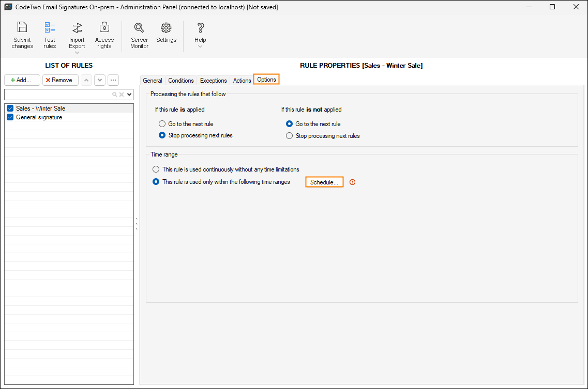Select 'Sales - Winter Sale' rule row
Screen dimensions: 588x389
70,108
